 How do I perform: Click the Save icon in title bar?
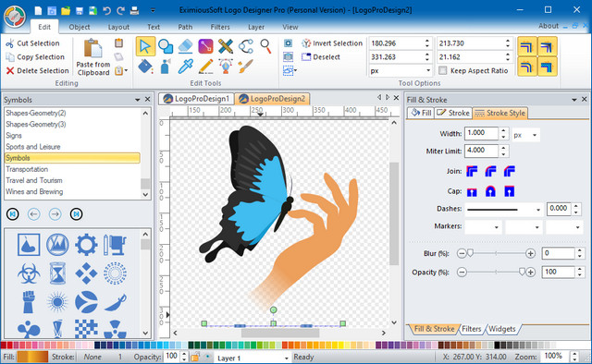(x=80, y=10)
